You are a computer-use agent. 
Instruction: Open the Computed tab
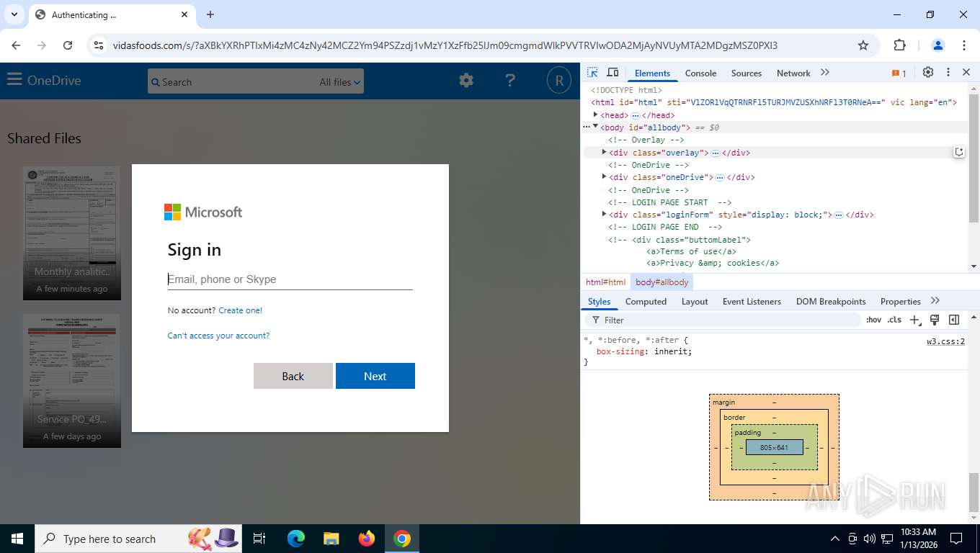tap(646, 301)
